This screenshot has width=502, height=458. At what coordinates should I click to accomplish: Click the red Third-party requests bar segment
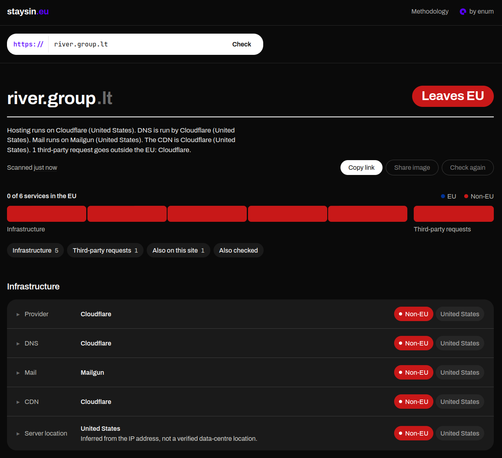pyautogui.click(x=454, y=214)
